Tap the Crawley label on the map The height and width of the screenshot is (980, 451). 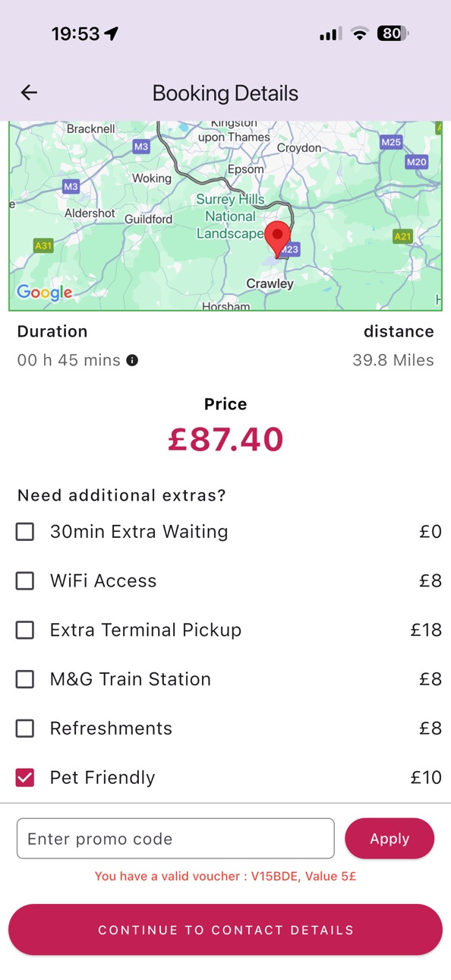pos(270,283)
